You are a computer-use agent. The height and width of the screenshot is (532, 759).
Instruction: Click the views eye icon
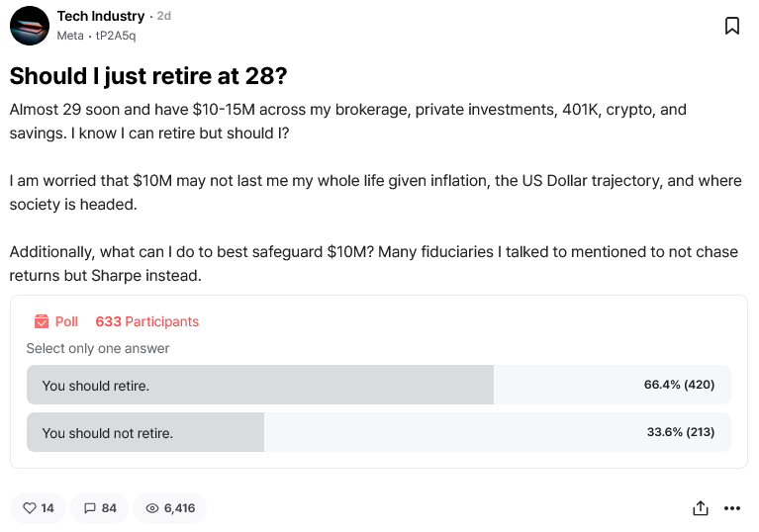[152, 508]
